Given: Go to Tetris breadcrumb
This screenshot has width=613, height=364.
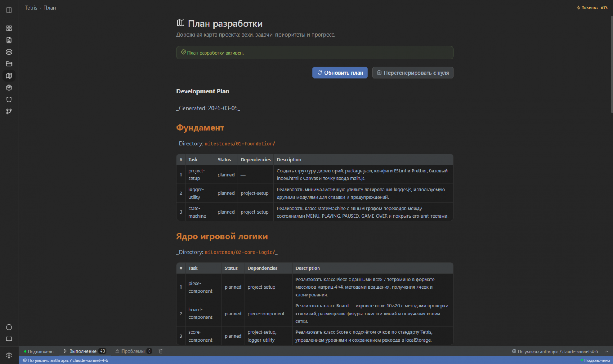Looking at the screenshot, I should point(31,8).
